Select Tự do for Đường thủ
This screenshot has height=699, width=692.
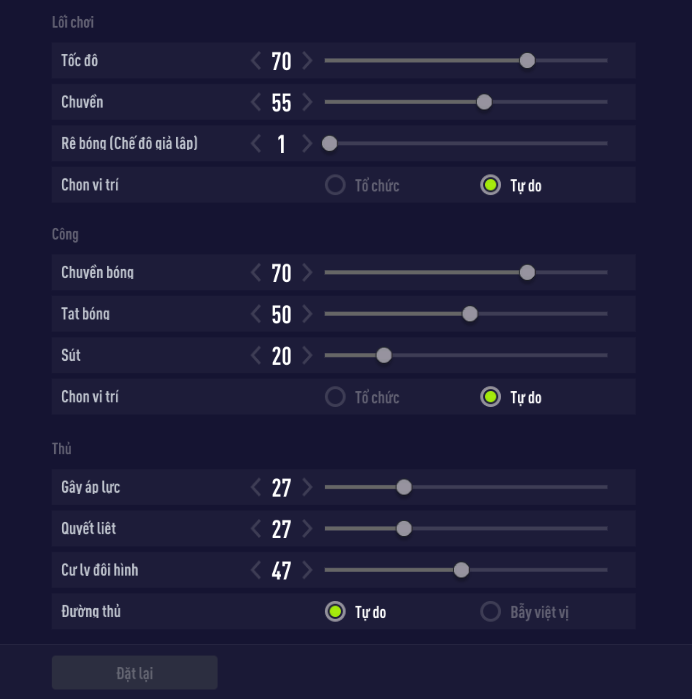pos(336,611)
